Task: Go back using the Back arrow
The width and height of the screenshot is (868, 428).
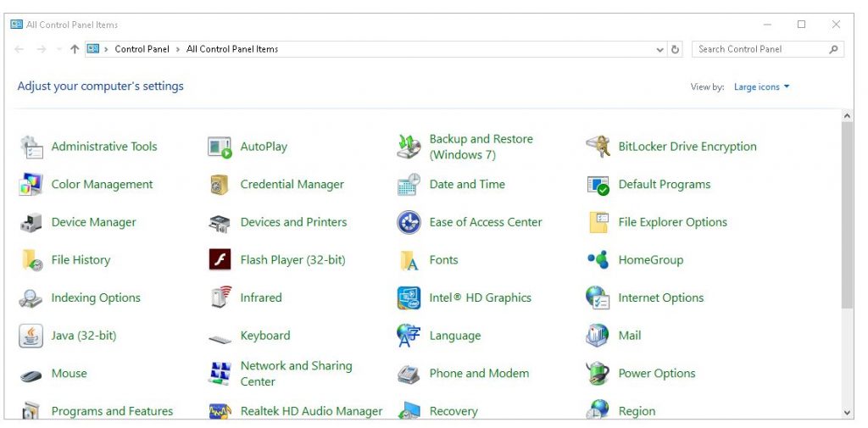Action: (19, 49)
